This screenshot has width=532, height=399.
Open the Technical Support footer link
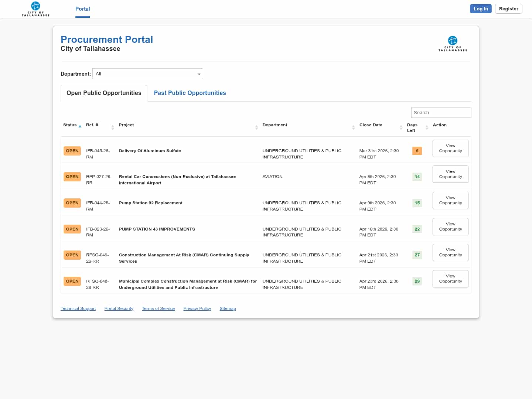(x=78, y=308)
